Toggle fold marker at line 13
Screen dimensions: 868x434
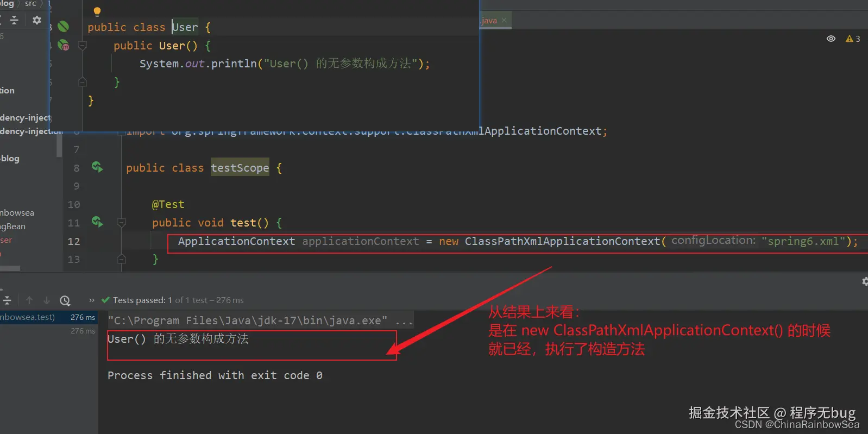(122, 259)
